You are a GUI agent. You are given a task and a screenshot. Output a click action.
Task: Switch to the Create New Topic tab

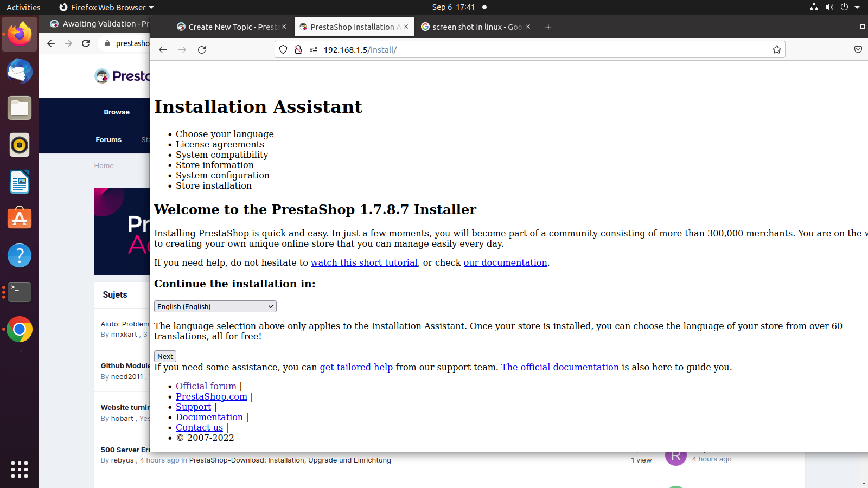pos(231,27)
